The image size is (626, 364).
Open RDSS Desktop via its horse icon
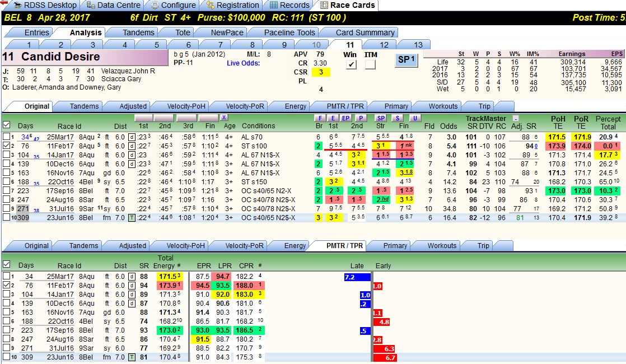point(17,5)
